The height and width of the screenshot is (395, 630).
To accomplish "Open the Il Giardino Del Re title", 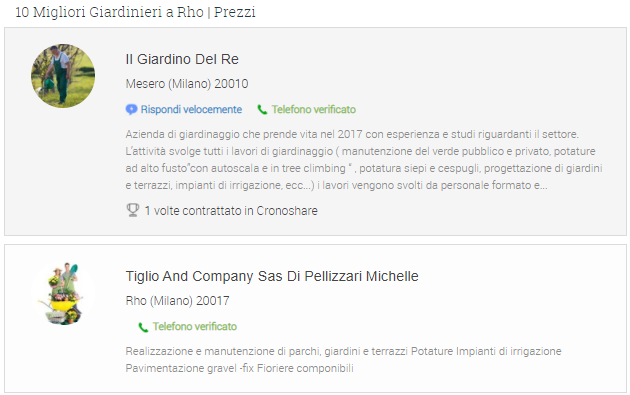I will pyautogui.click(x=182, y=59).
